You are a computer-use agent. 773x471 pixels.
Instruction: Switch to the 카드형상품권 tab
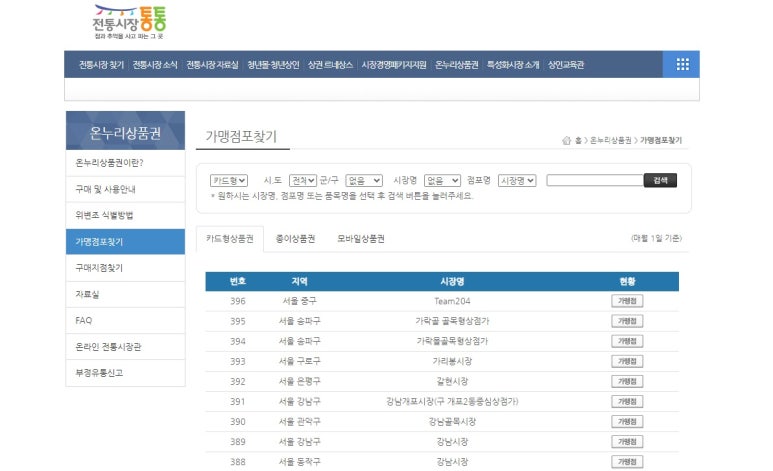(x=230, y=239)
